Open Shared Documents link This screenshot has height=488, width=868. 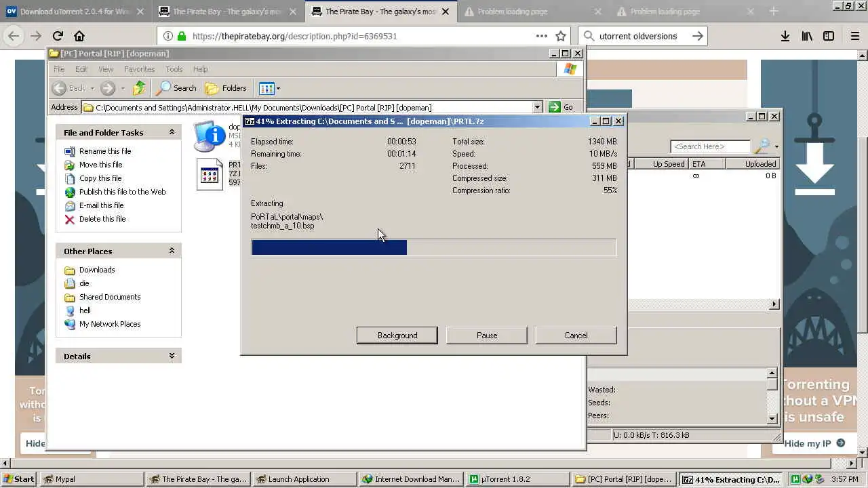[110, 297]
